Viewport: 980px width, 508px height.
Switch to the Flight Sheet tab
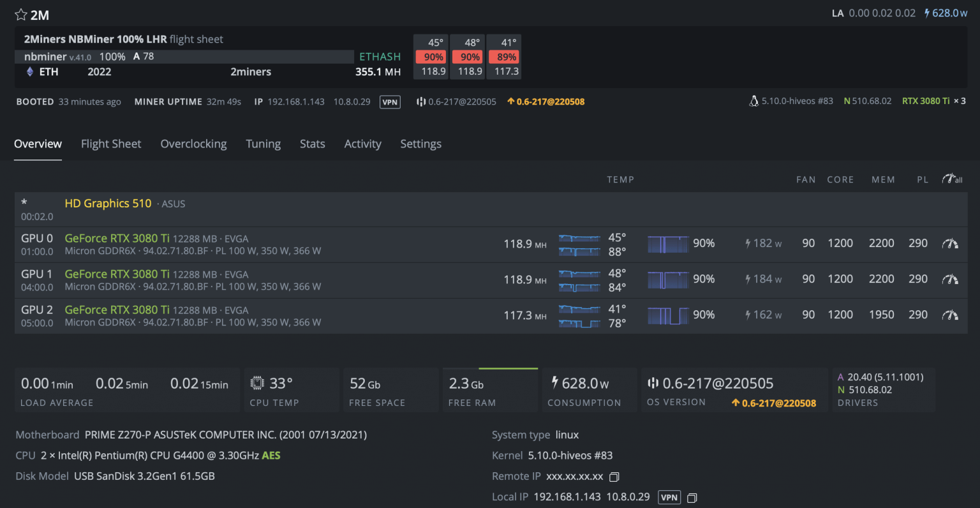click(x=111, y=144)
